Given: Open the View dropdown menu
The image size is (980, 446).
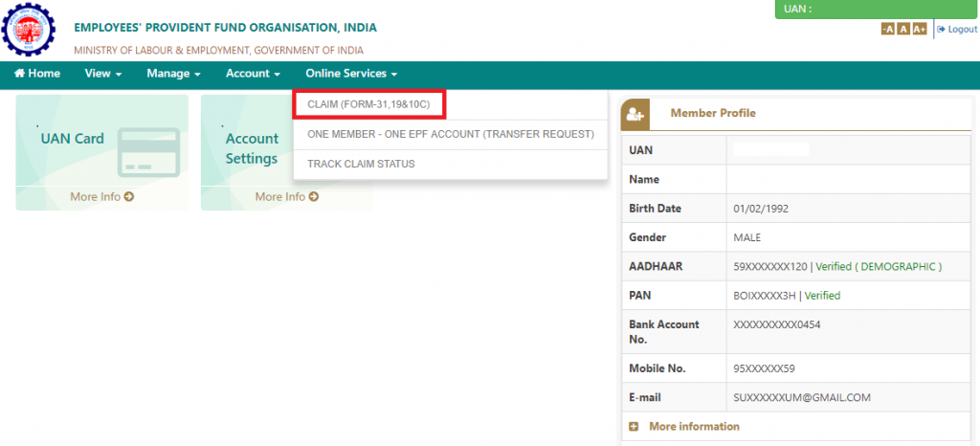Looking at the screenshot, I should (x=103, y=74).
